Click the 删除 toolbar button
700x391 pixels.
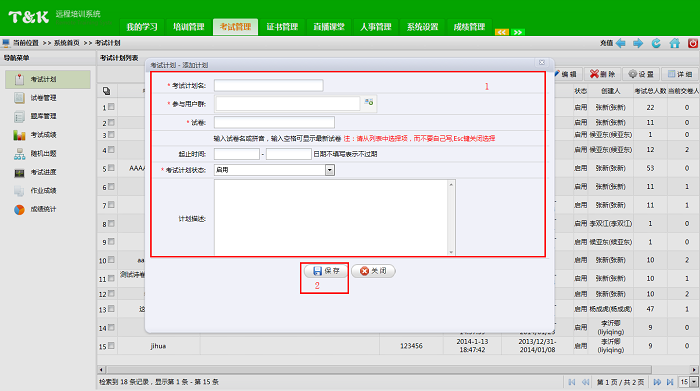pos(603,74)
